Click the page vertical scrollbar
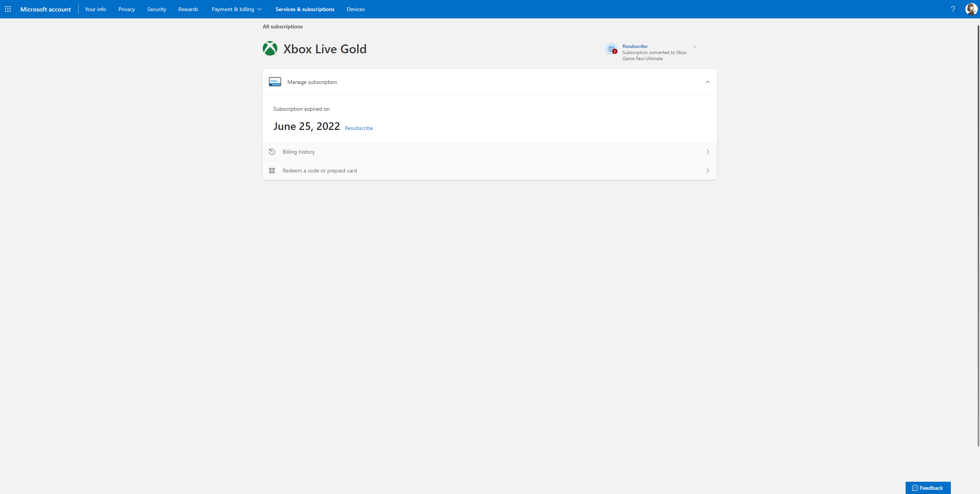The height and width of the screenshot is (494, 980). click(x=978, y=236)
